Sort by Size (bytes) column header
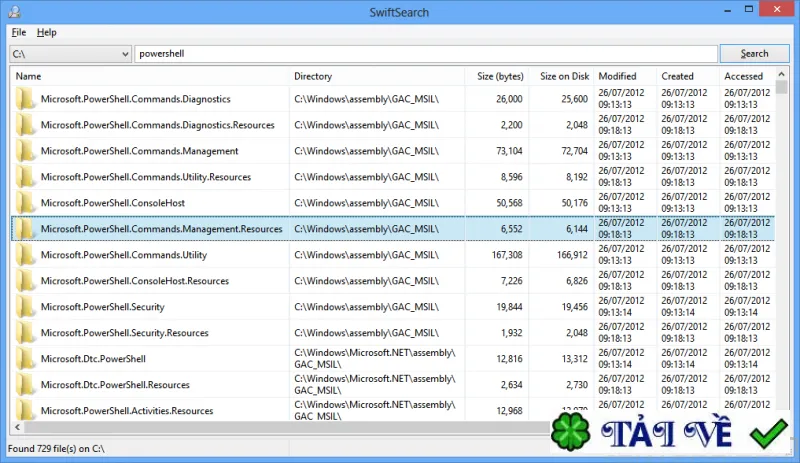Screen dimensions: 800x463 pos(497,76)
